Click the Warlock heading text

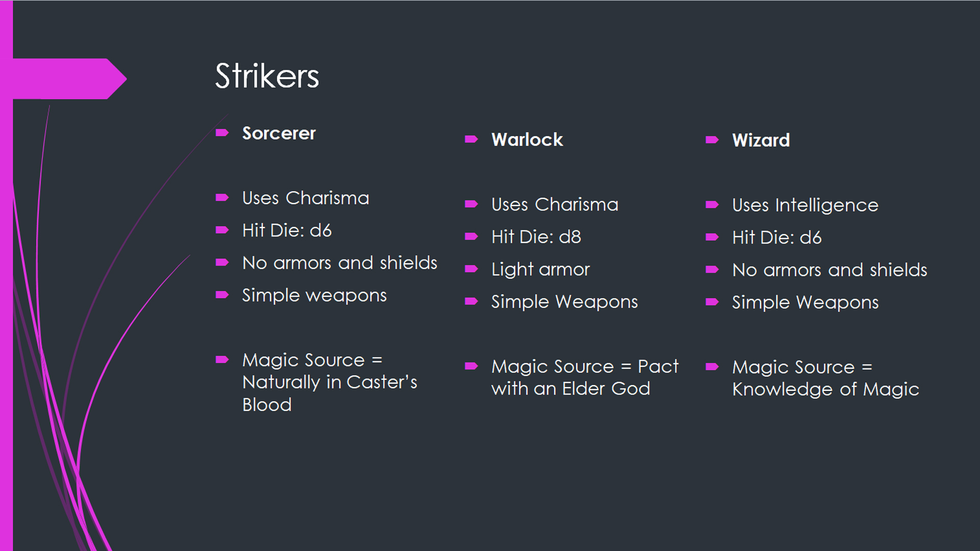tap(527, 140)
